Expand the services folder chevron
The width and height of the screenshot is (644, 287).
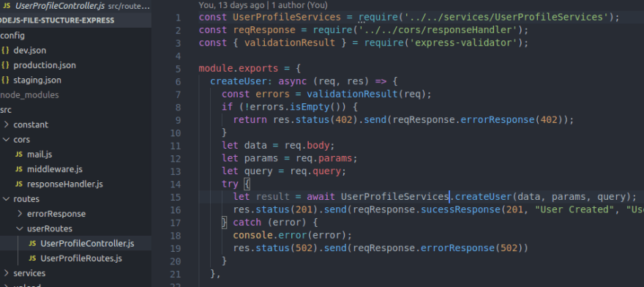click(x=6, y=273)
